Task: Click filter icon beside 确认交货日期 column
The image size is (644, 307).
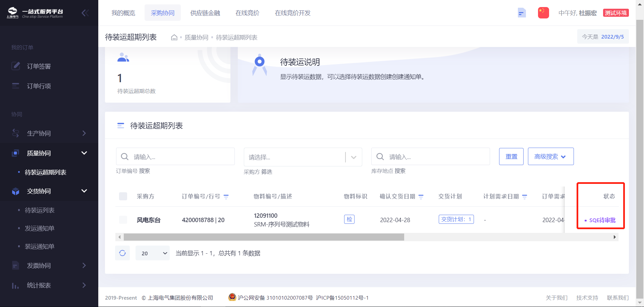Action: pyautogui.click(x=421, y=197)
